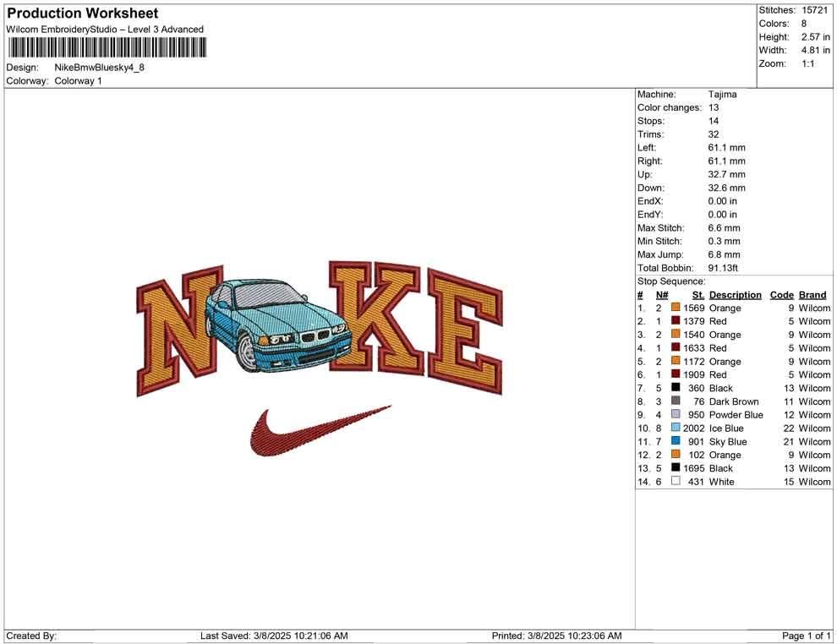The image size is (837, 644).
Task: Click the orange swatch for thread 1540
Action: 676,334
